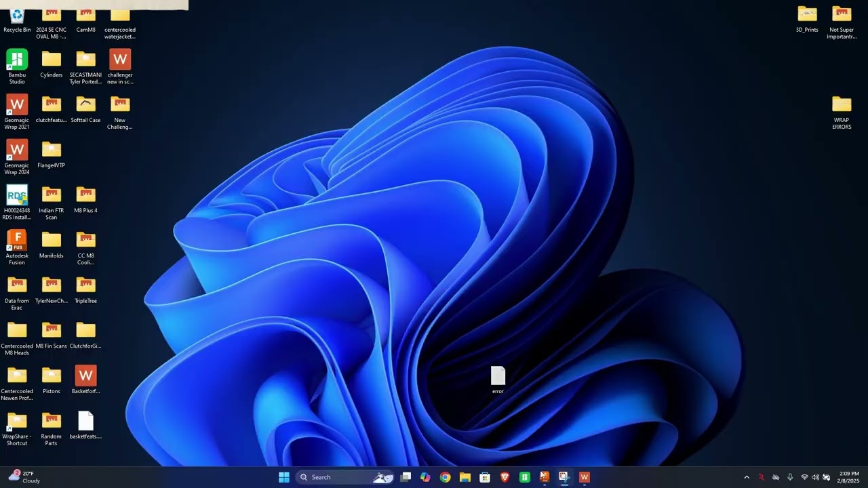
Task: Launch Google Chrome from the taskbar
Action: click(x=445, y=477)
